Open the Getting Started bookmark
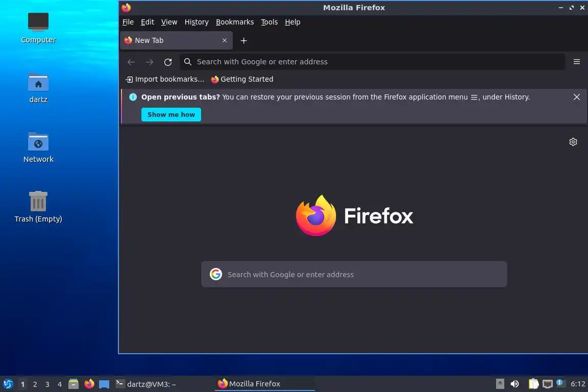Viewport: 588px width, 392px height. click(242, 79)
